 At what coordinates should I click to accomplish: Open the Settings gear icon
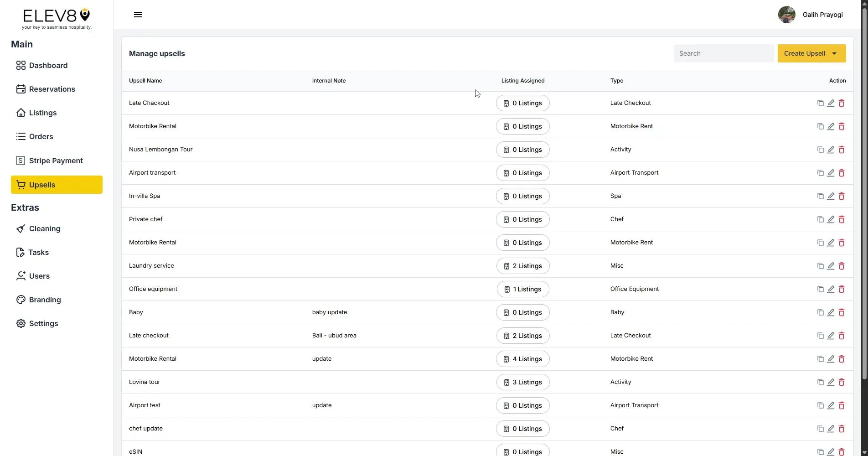point(21,323)
